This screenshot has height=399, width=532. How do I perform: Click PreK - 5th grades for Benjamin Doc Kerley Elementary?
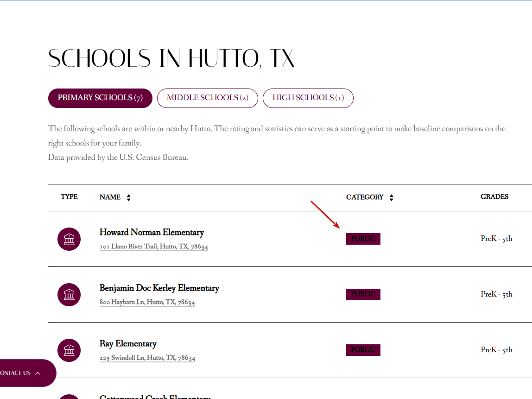pos(496,295)
